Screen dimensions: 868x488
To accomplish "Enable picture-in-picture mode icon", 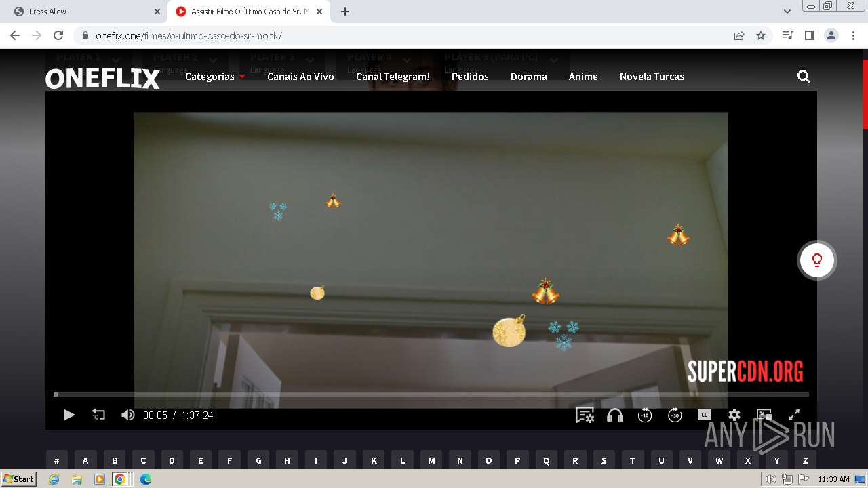I will (764, 415).
